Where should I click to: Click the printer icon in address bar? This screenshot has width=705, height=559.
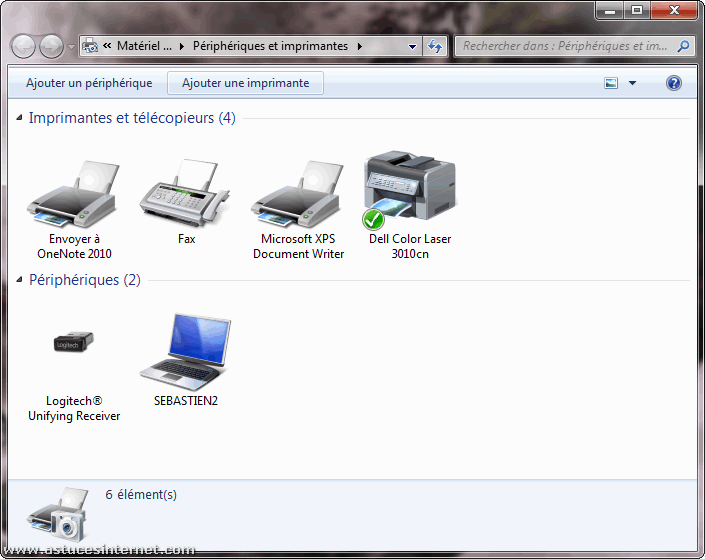pyautogui.click(x=90, y=46)
